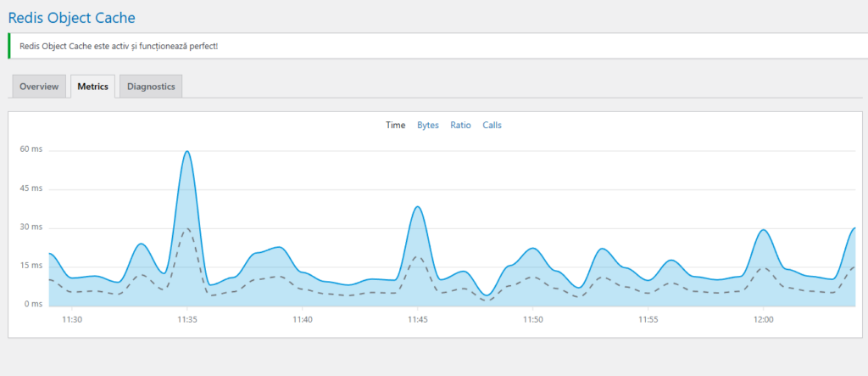Select the Metrics tab
Screen dimensions: 868x376
tap(92, 87)
